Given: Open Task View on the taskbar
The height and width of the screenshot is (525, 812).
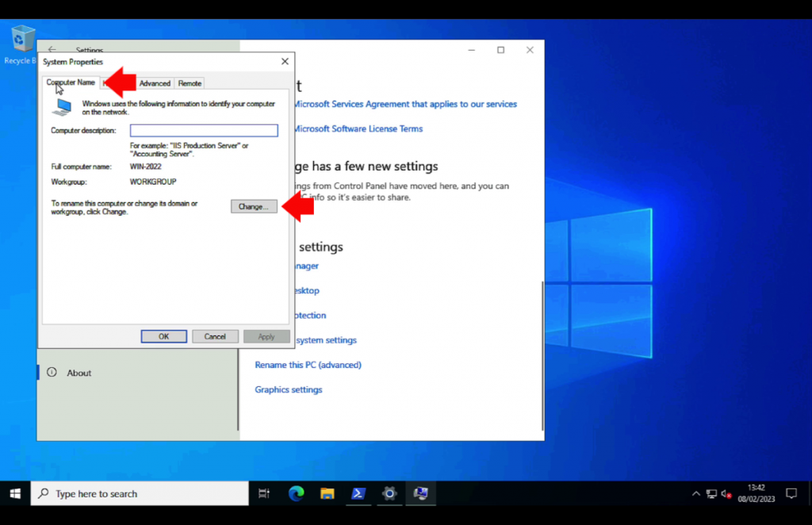Looking at the screenshot, I should tap(264, 493).
